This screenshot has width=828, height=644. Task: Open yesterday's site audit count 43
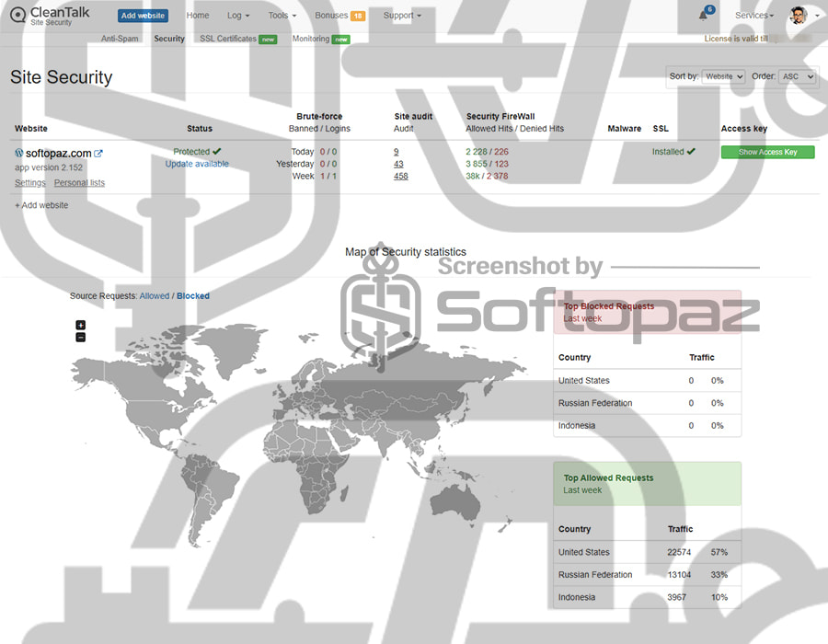398,164
